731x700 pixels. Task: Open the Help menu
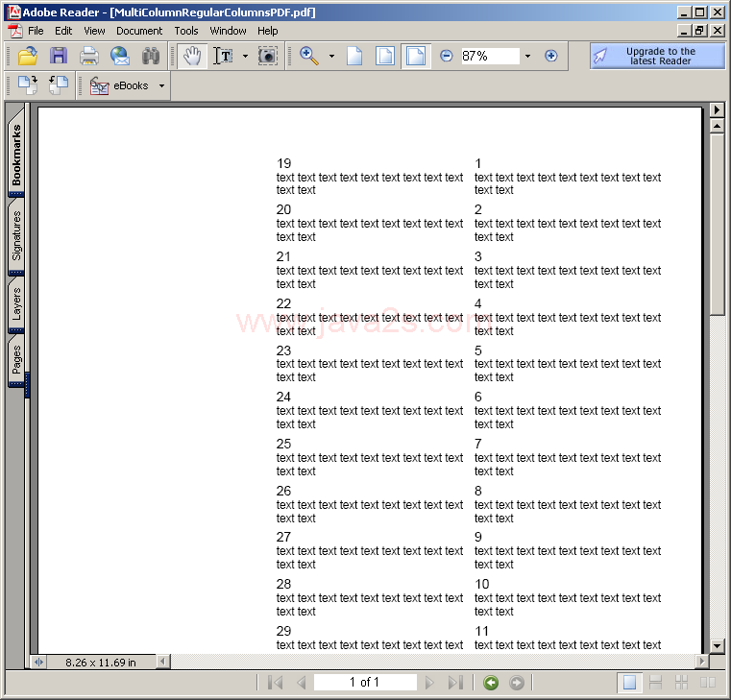click(268, 31)
